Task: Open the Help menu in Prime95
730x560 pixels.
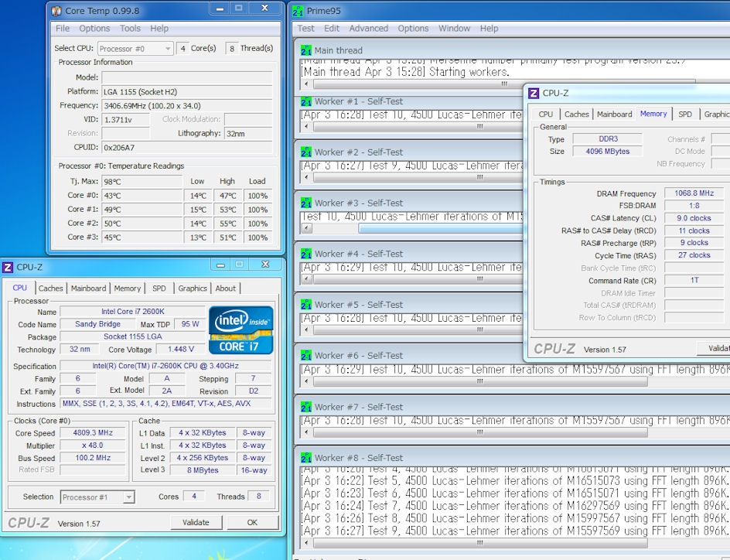Action: pyautogui.click(x=490, y=29)
